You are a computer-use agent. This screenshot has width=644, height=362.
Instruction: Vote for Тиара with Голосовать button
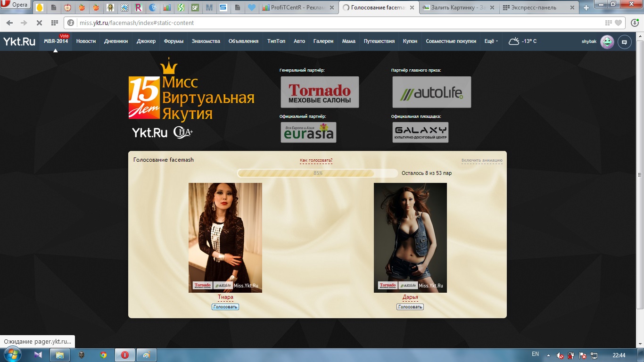point(225,307)
